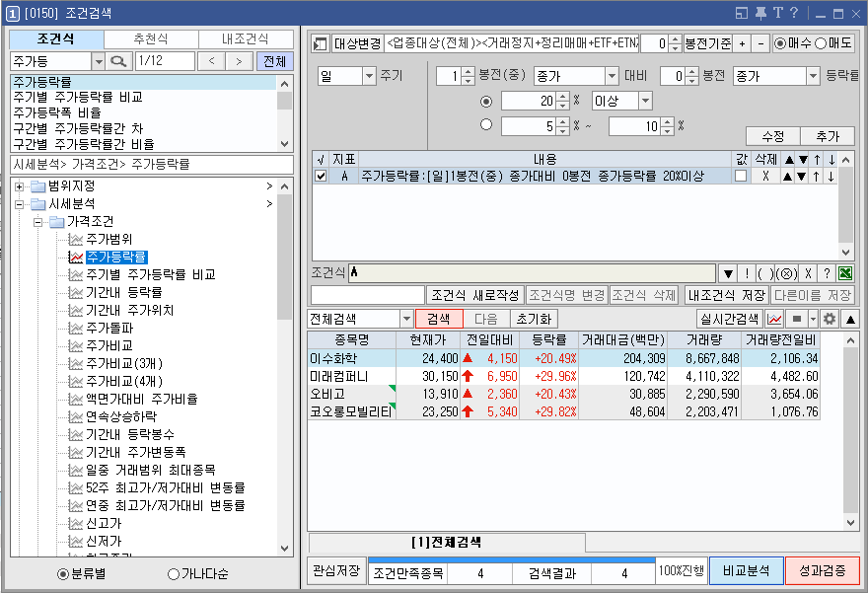Click the up triangle button beside gear
Screen dimensions: 868x593
tap(850, 319)
